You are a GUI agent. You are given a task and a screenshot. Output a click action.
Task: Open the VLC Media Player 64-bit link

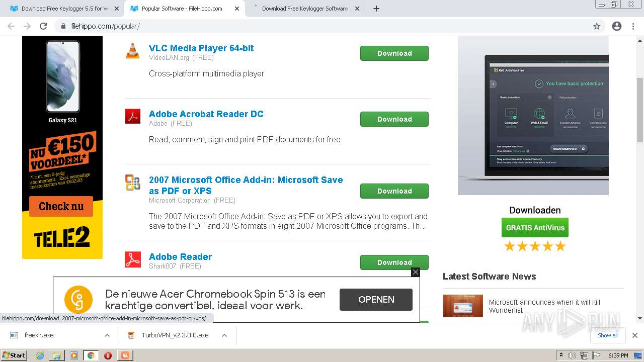tap(201, 48)
